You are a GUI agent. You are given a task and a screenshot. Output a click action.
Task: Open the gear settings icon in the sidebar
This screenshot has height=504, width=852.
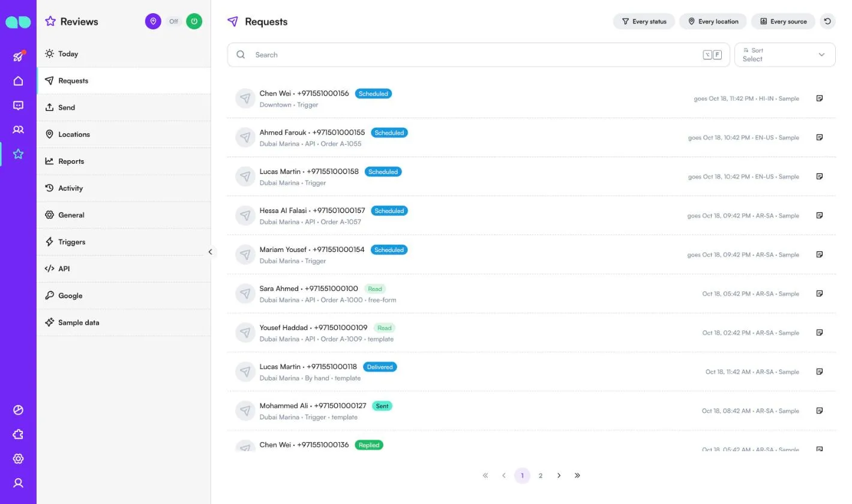tap(18, 459)
